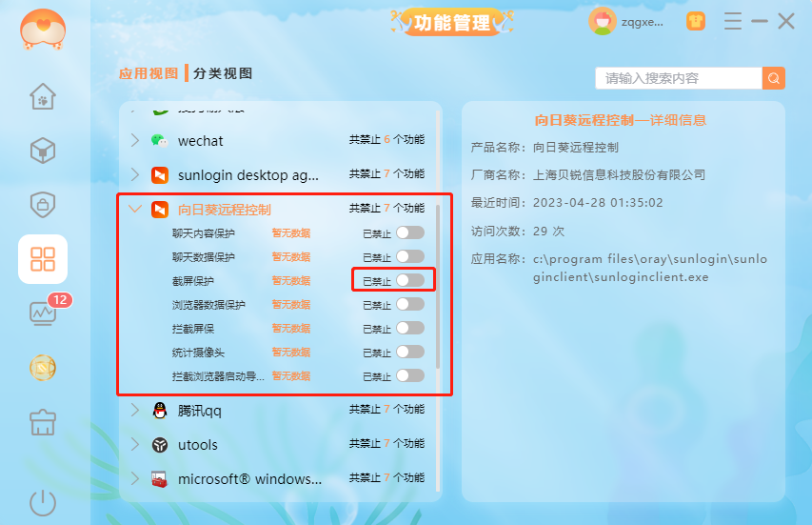Open the shield lock protection icon
This screenshot has width=812, height=525.
pos(43,205)
